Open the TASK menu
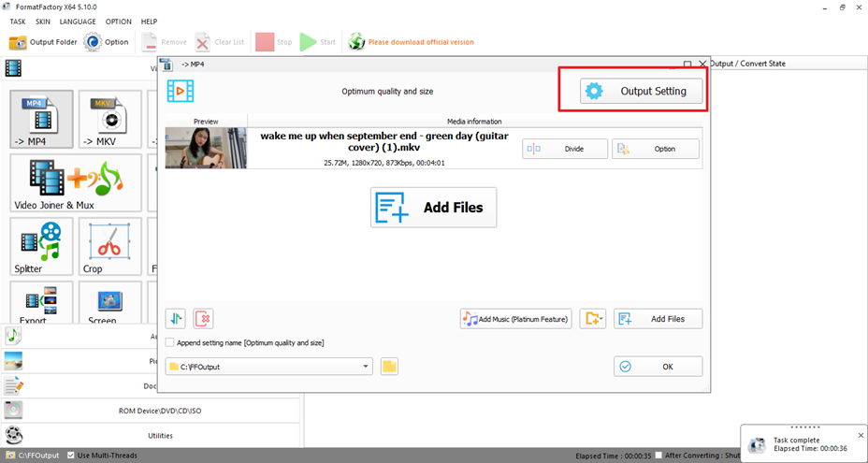868x463 pixels. click(x=18, y=22)
